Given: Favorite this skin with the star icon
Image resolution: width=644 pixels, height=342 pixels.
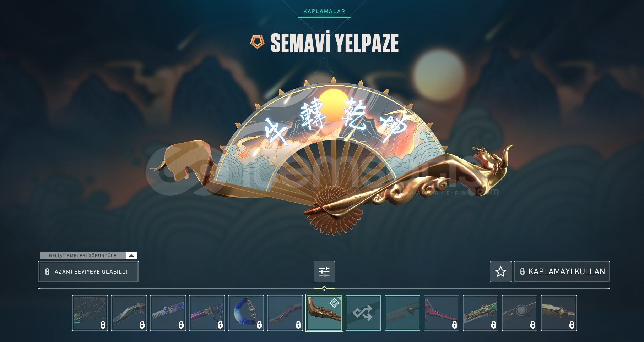Looking at the screenshot, I should click(500, 272).
